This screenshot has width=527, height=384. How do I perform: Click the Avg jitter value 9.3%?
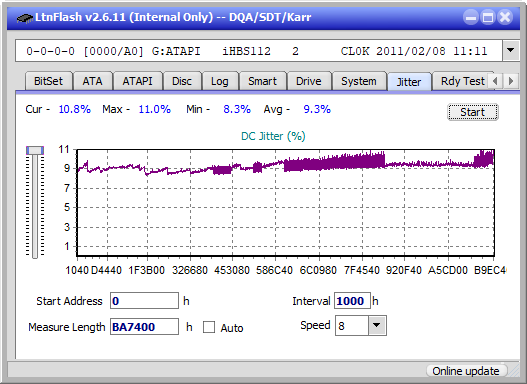click(317, 109)
